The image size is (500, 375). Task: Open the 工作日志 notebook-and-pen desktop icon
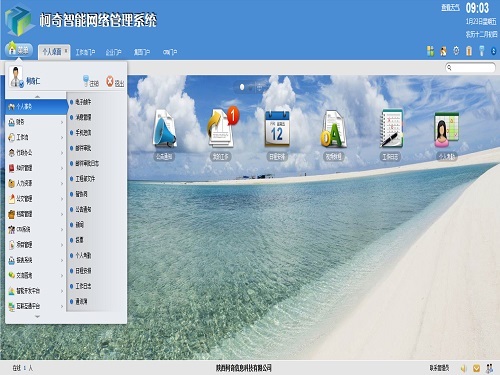[391, 128]
